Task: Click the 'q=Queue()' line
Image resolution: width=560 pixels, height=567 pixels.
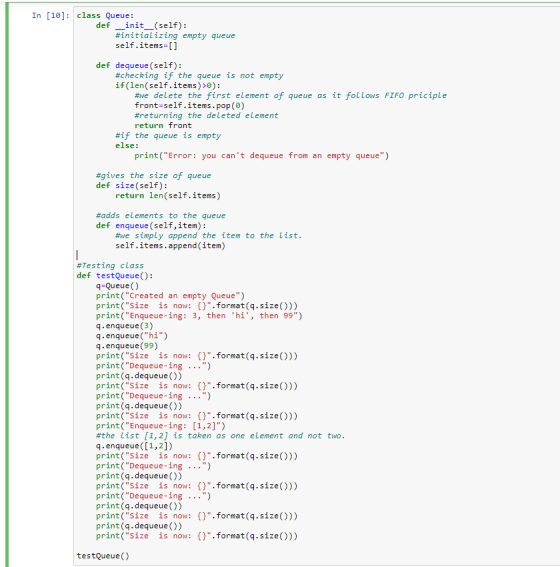Action: point(117,286)
